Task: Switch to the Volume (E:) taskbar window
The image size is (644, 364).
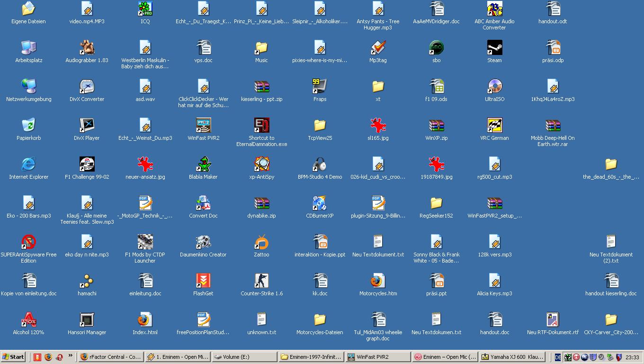Action: tap(244, 357)
